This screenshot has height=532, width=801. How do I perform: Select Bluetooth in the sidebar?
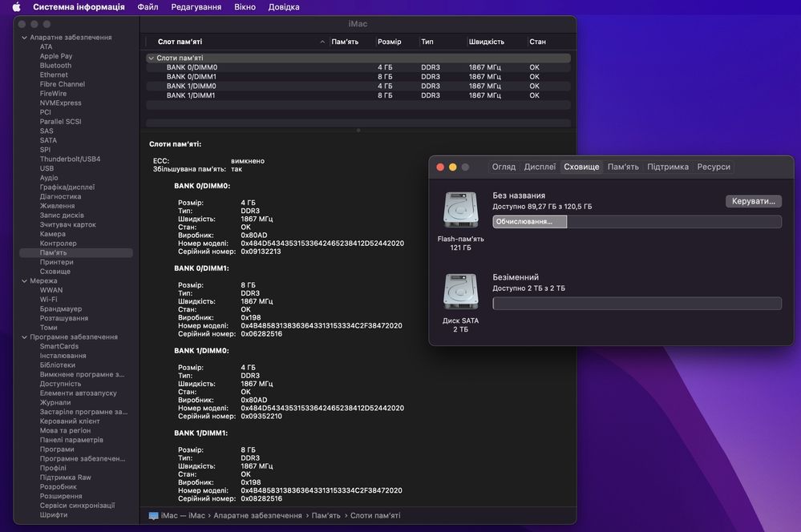pos(55,66)
